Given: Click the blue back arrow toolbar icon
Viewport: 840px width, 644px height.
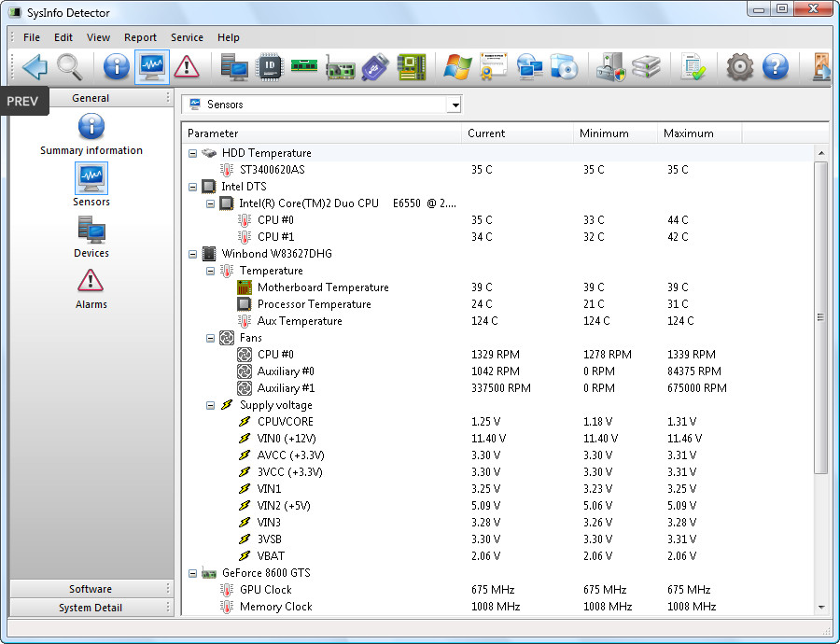Looking at the screenshot, I should tap(35, 67).
